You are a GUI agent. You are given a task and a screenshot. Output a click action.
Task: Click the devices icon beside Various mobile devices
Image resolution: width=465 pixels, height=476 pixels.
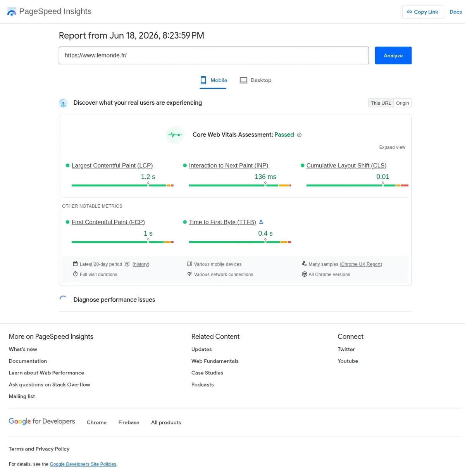[189, 264]
